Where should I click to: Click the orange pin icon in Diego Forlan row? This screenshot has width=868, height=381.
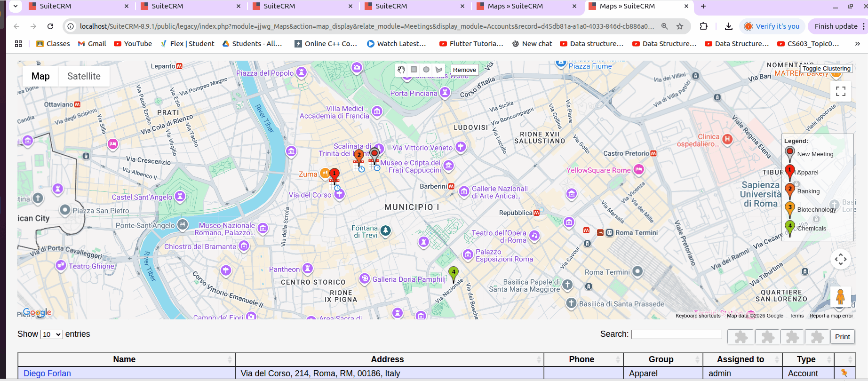[x=844, y=373]
